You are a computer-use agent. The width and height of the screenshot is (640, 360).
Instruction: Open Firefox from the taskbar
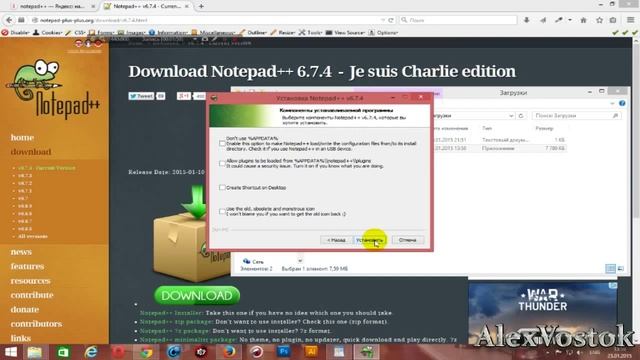point(229,352)
